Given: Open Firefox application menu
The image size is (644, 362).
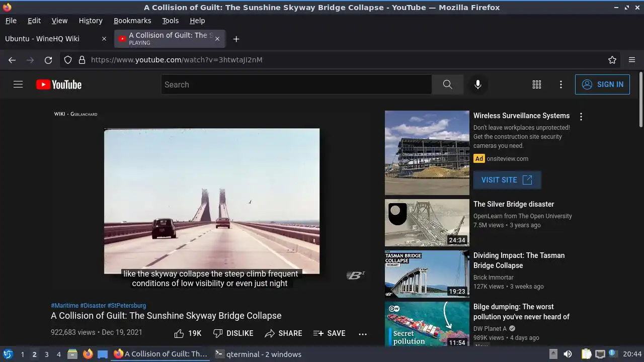Looking at the screenshot, I should [632, 60].
